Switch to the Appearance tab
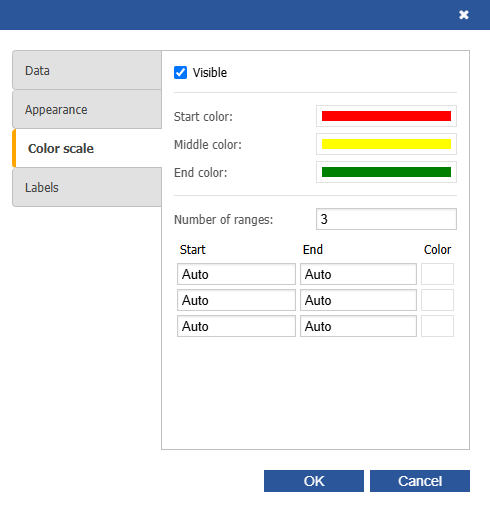 click(87, 109)
